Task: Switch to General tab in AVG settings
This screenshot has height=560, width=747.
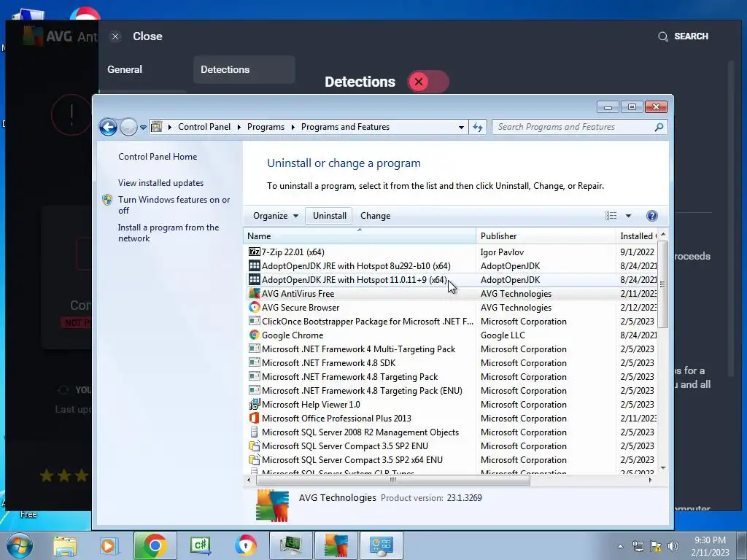Action: pyautogui.click(x=125, y=69)
